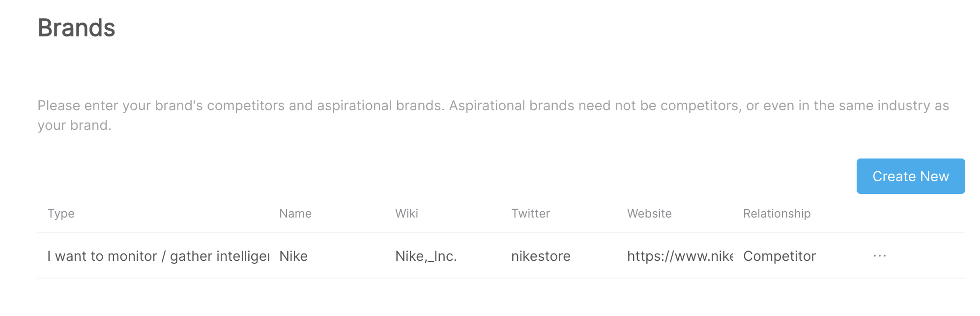Open the Nike,_Inc. wiki entry
This screenshot has width=980, height=316.
click(x=426, y=255)
